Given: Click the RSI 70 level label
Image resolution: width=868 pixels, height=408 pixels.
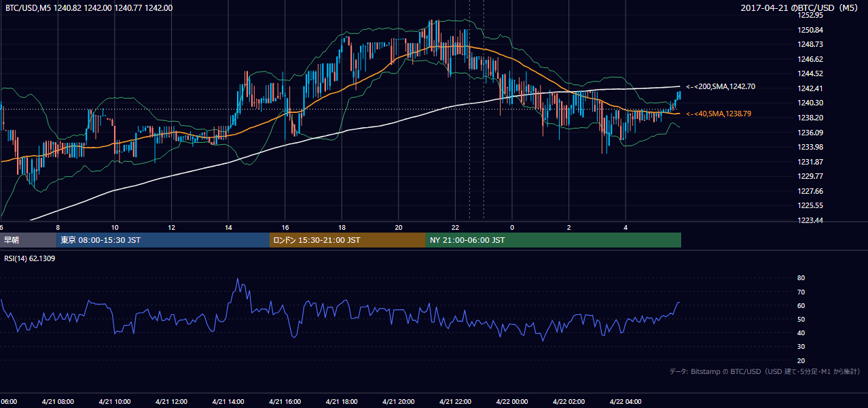Looking at the screenshot, I should [x=801, y=292].
